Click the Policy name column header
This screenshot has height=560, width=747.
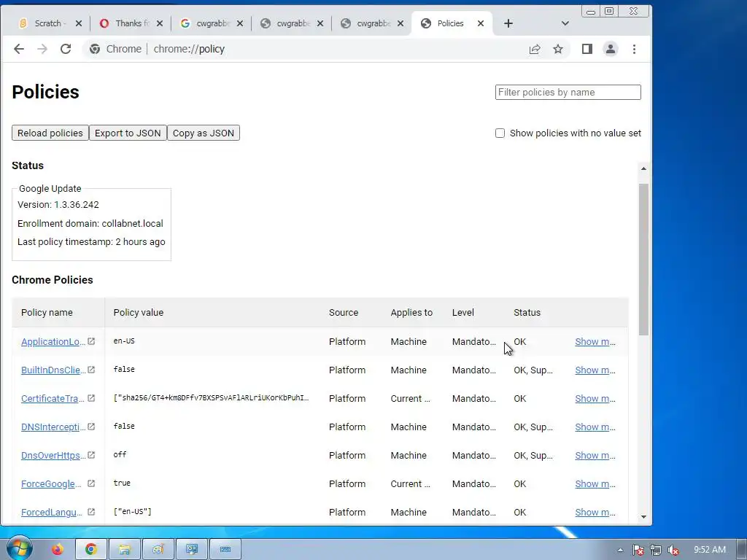pyautogui.click(x=47, y=312)
